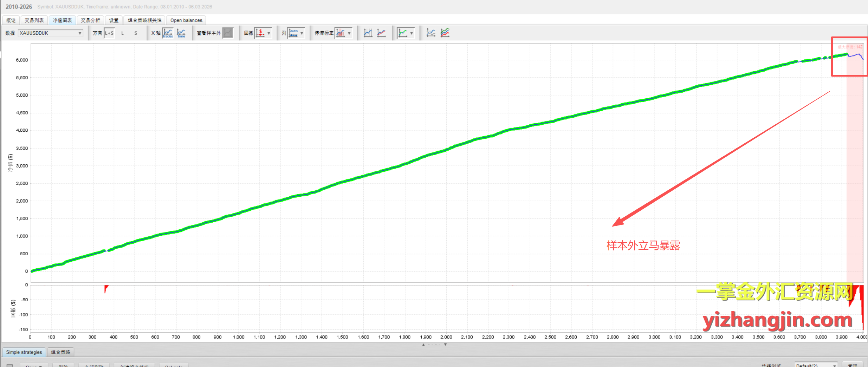The width and height of the screenshot is (868, 367).
Task: Select L+S direction option
Action: tap(109, 33)
